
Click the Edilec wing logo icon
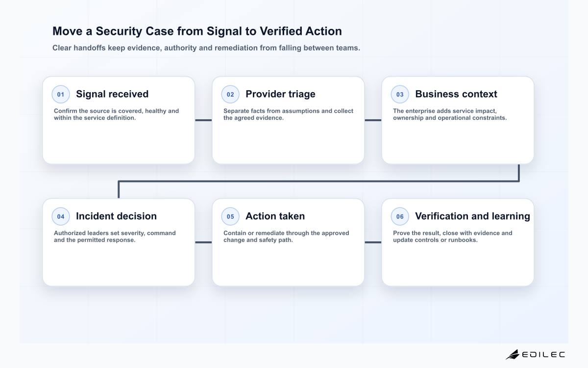(513, 354)
